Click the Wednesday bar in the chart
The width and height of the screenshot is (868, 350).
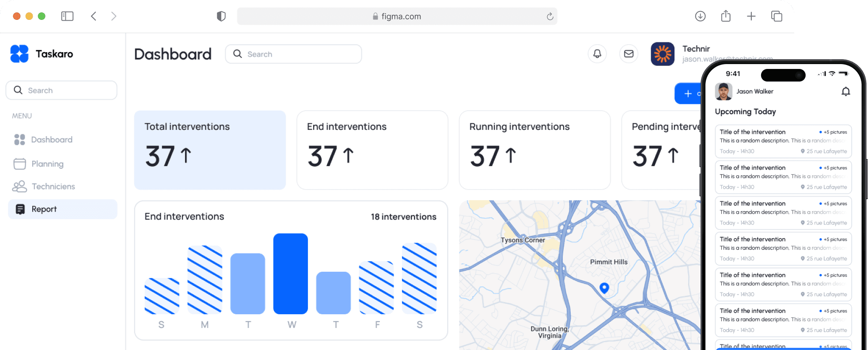coord(291,274)
